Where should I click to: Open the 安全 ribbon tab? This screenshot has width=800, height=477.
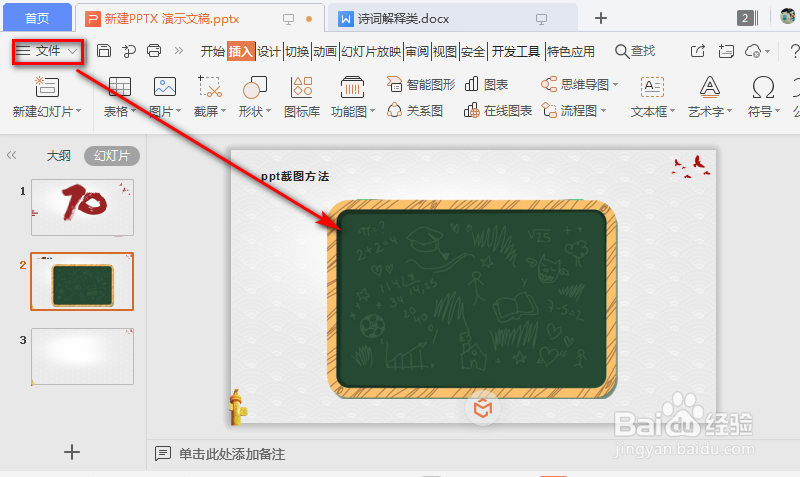point(472,52)
